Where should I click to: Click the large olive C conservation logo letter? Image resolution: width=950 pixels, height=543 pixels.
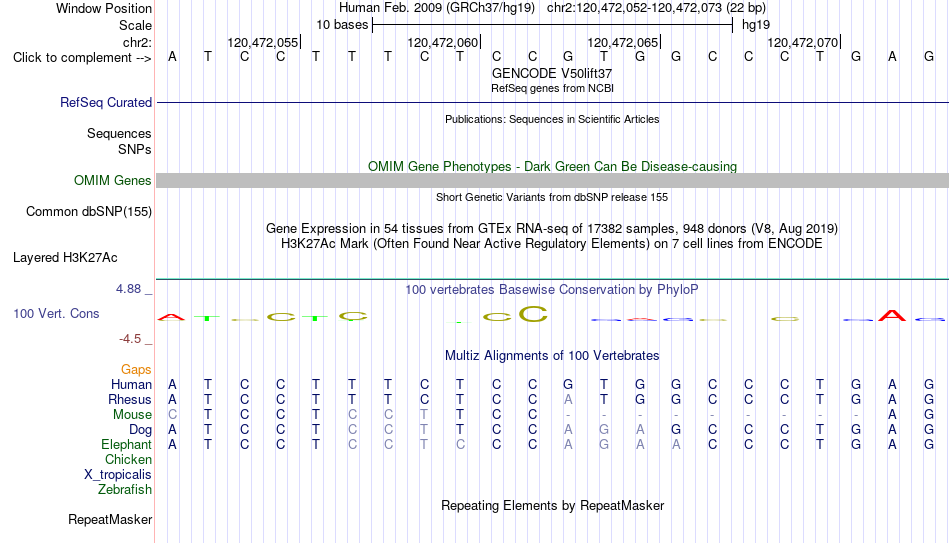(533, 313)
